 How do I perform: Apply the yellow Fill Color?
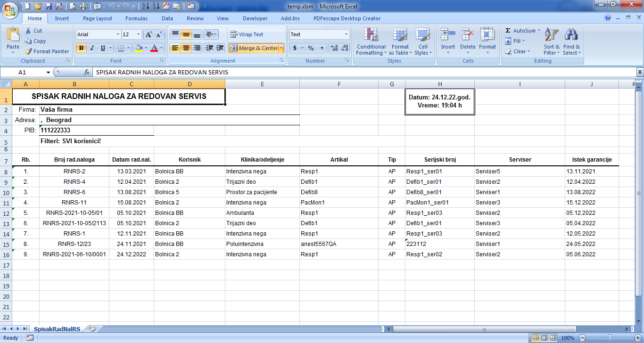click(x=138, y=48)
